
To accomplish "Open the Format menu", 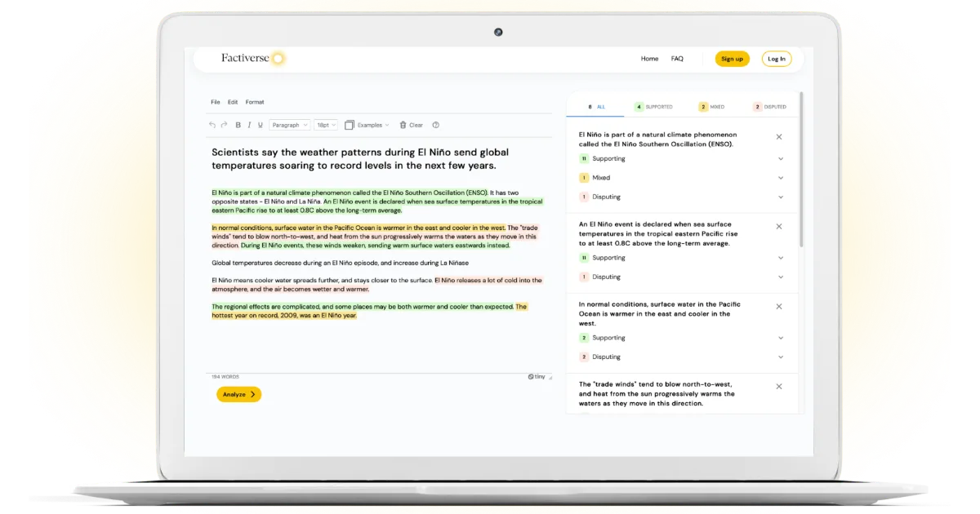I will tap(255, 102).
